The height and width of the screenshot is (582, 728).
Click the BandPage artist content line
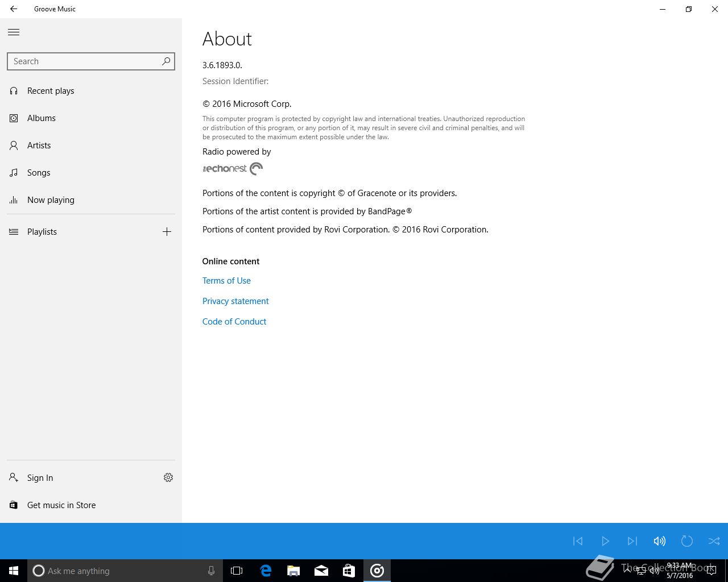tap(307, 211)
